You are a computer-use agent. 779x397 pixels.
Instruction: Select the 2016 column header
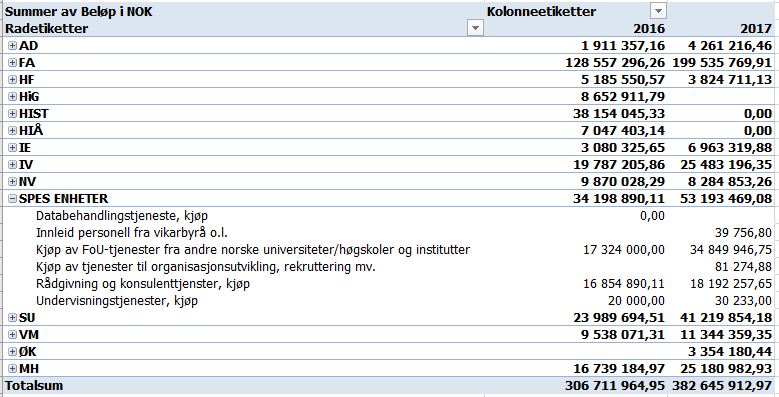tap(650, 28)
